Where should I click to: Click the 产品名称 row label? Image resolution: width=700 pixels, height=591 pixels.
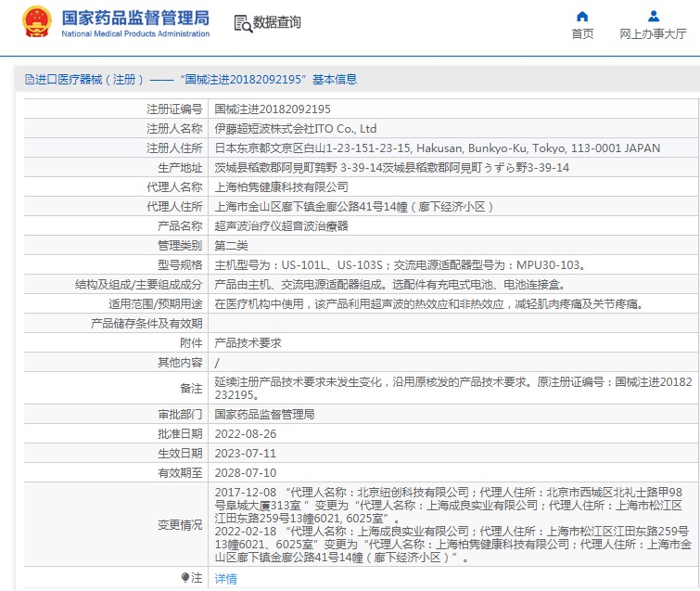181,226
